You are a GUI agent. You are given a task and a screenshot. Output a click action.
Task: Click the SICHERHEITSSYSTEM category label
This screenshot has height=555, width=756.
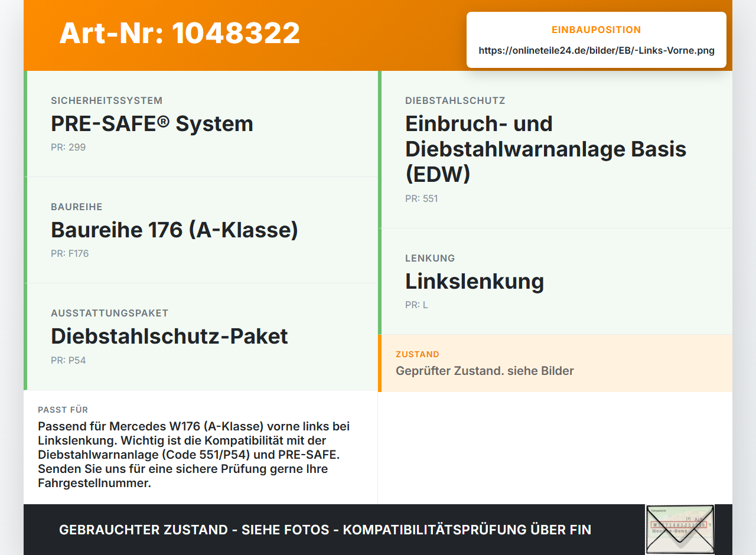[x=106, y=100]
